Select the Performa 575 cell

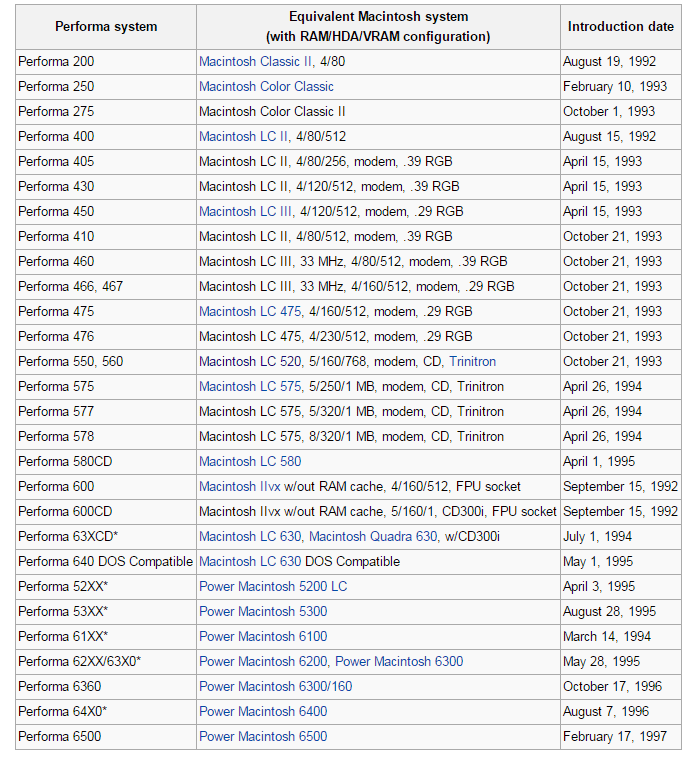coord(106,387)
